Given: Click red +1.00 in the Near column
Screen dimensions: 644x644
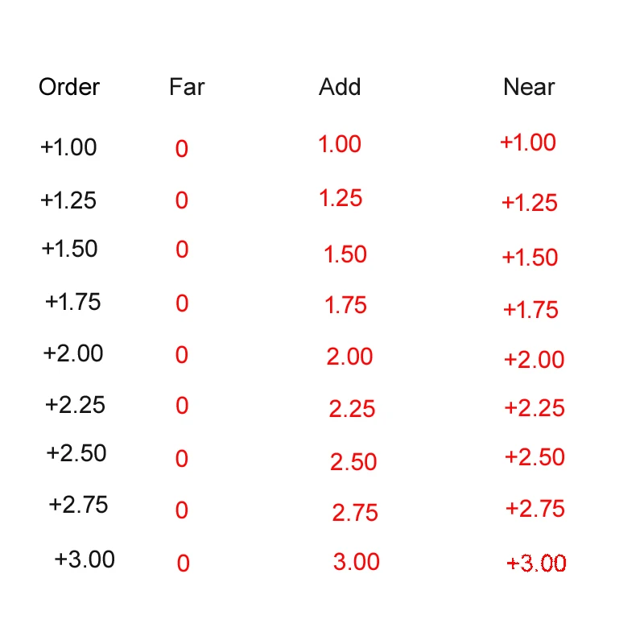Looking at the screenshot, I should (x=528, y=142).
